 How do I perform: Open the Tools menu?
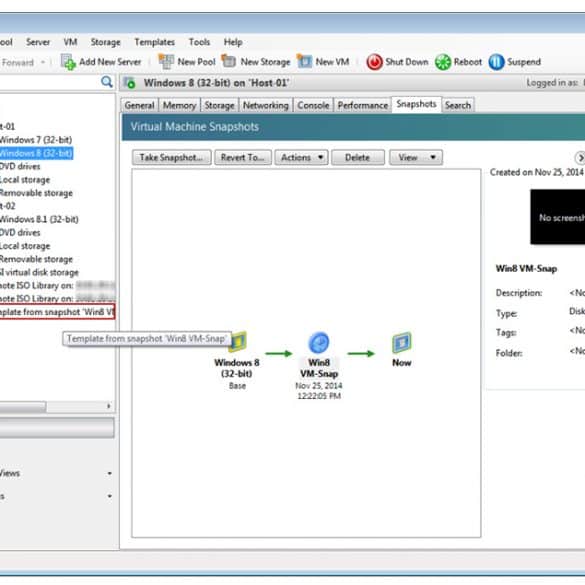pyautogui.click(x=199, y=42)
